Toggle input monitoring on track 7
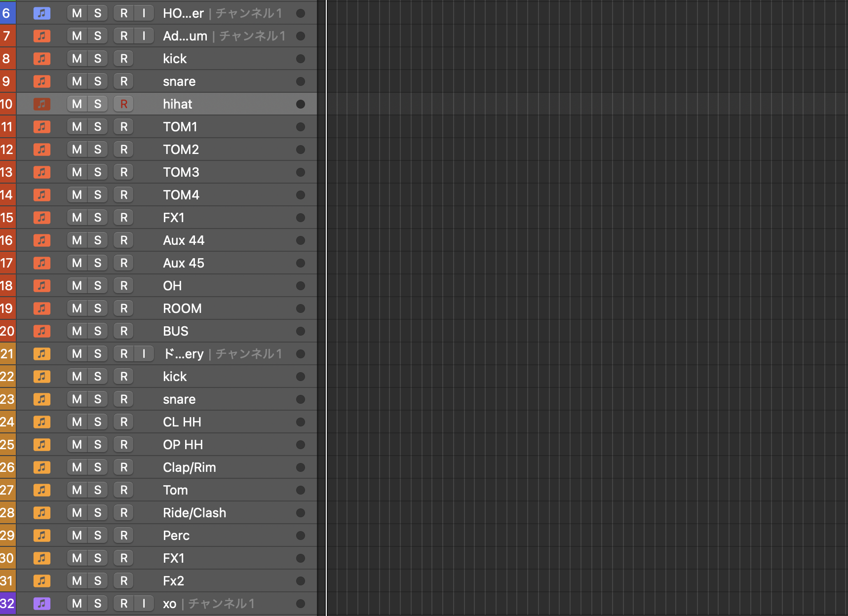The width and height of the screenshot is (848, 616). coord(144,36)
